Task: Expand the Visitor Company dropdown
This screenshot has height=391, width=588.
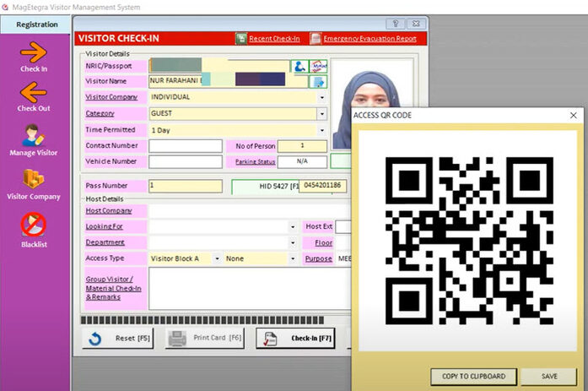Action: pyautogui.click(x=321, y=98)
